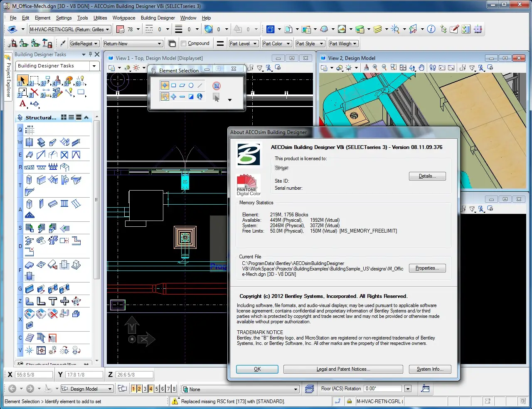The width and height of the screenshot is (532, 409).
Task: Open the Part Weight dropdown
Action: (x=343, y=43)
